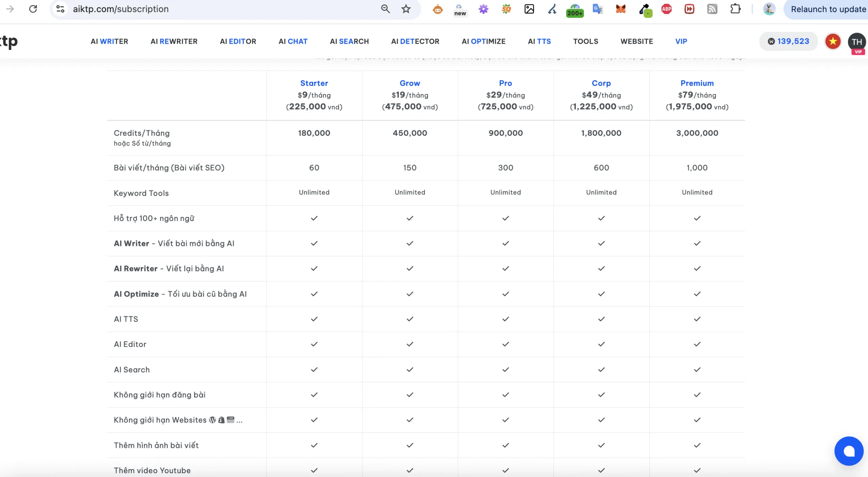Click the orange robot extension icon
The image size is (868, 477).
(x=438, y=9)
